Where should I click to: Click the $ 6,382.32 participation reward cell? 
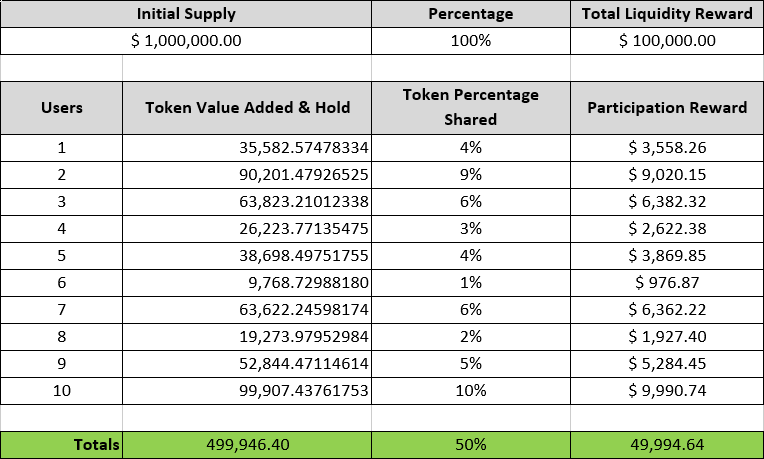click(x=667, y=201)
